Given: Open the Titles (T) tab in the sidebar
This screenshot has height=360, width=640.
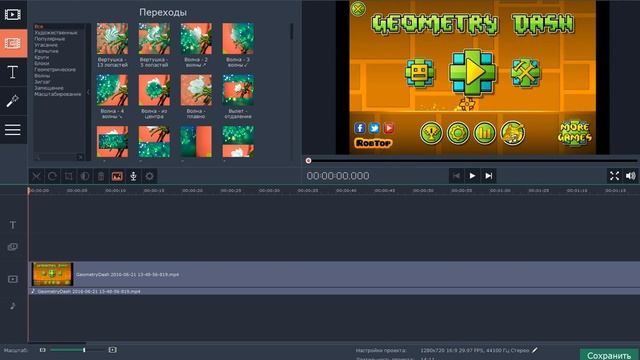Looking at the screenshot, I should click(x=13, y=72).
